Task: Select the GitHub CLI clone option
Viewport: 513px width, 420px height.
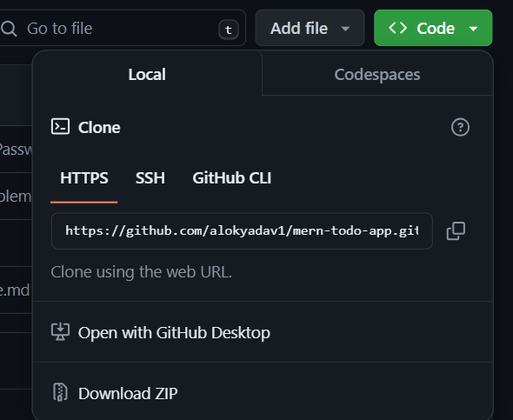Action: (x=231, y=178)
